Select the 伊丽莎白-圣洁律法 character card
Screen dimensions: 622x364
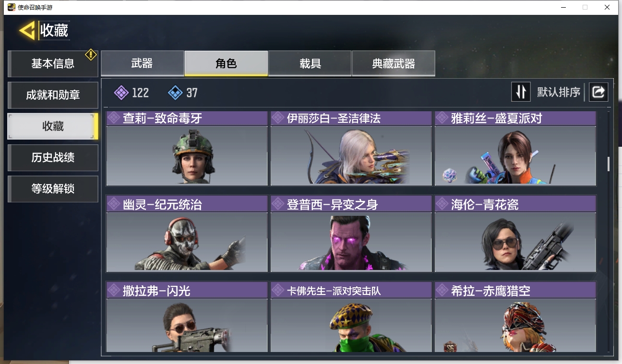351,148
